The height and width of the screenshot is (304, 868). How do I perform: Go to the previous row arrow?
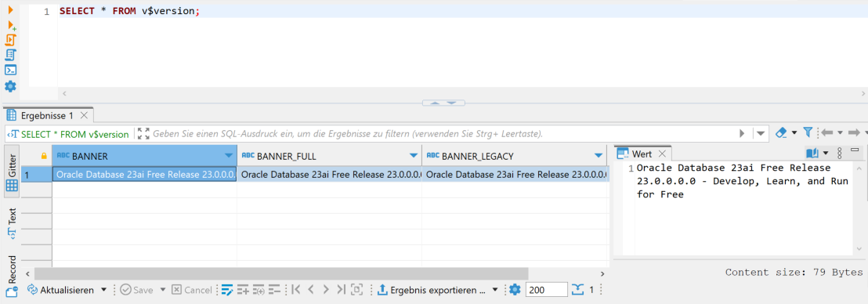(x=310, y=290)
